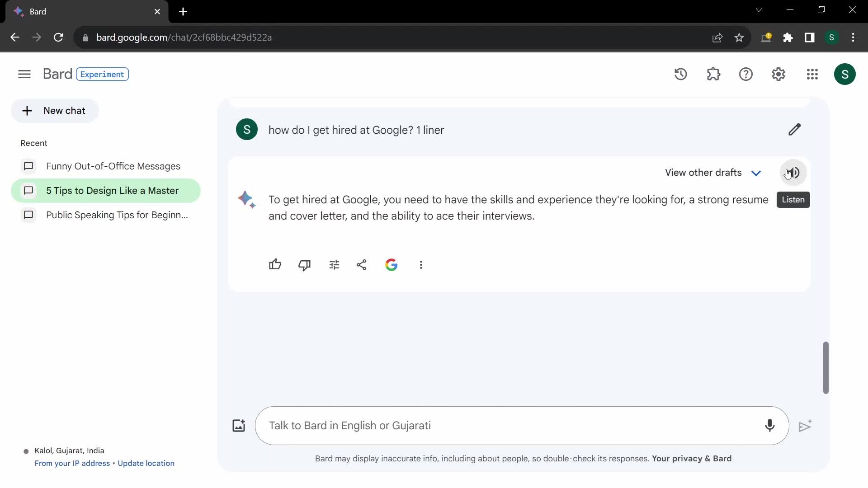This screenshot has width=868, height=488.
Task: Click the tune/adjust sliders icon
Action: click(334, 264)
